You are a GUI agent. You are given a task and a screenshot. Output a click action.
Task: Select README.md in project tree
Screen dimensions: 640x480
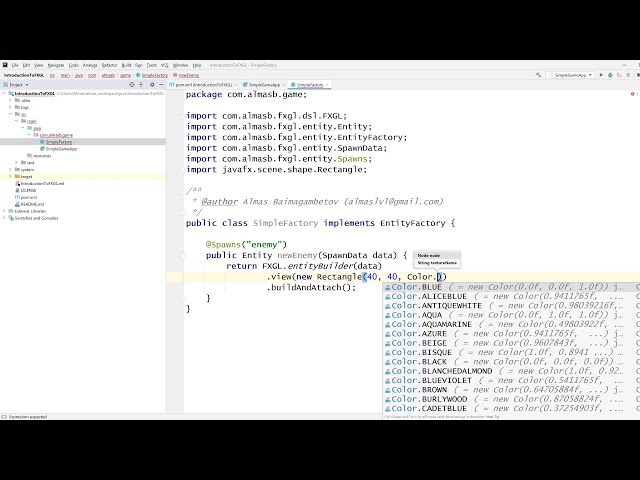pos(29,204)
